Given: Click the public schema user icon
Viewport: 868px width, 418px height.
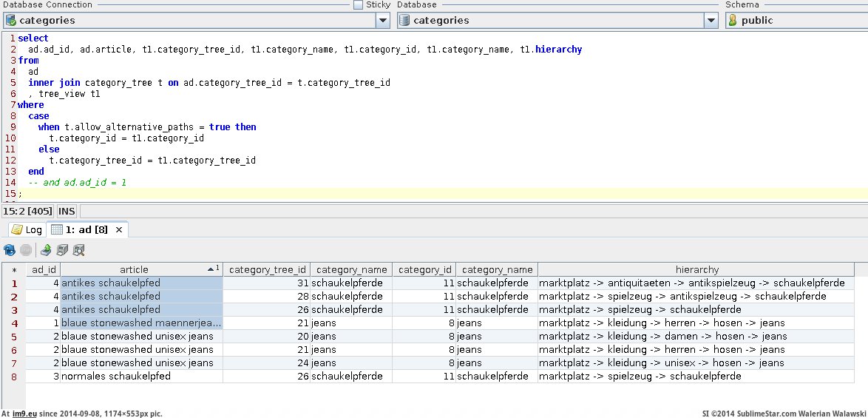Looking at the screenshot, I should point(732,21).
